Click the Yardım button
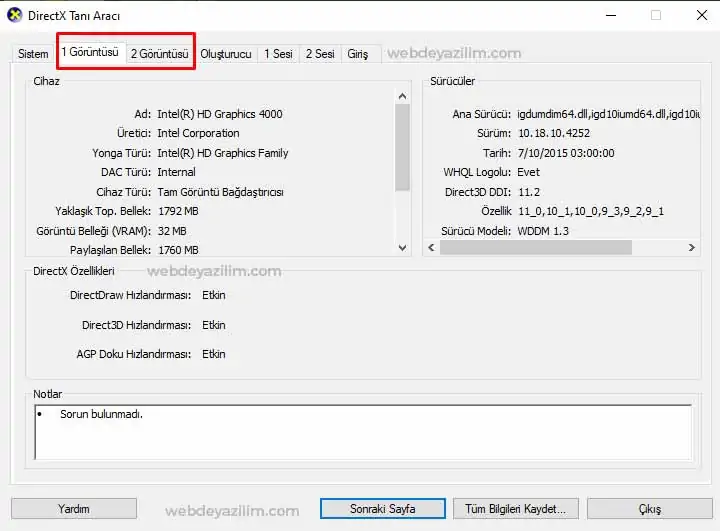The height and width of the screenshot is (531, 720). click(x=74, y=508)
